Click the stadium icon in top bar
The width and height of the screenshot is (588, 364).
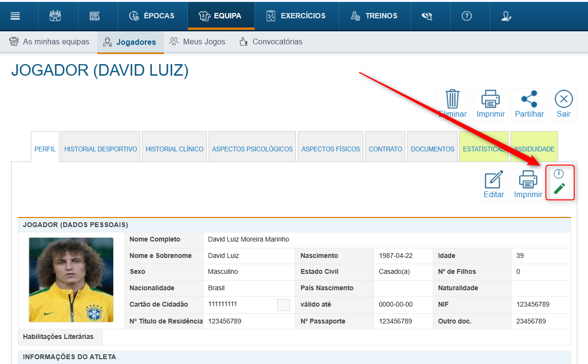55,16
